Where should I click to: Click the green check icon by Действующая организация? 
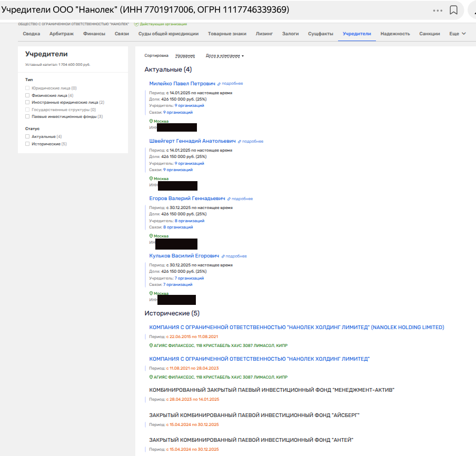coord(136,24)
